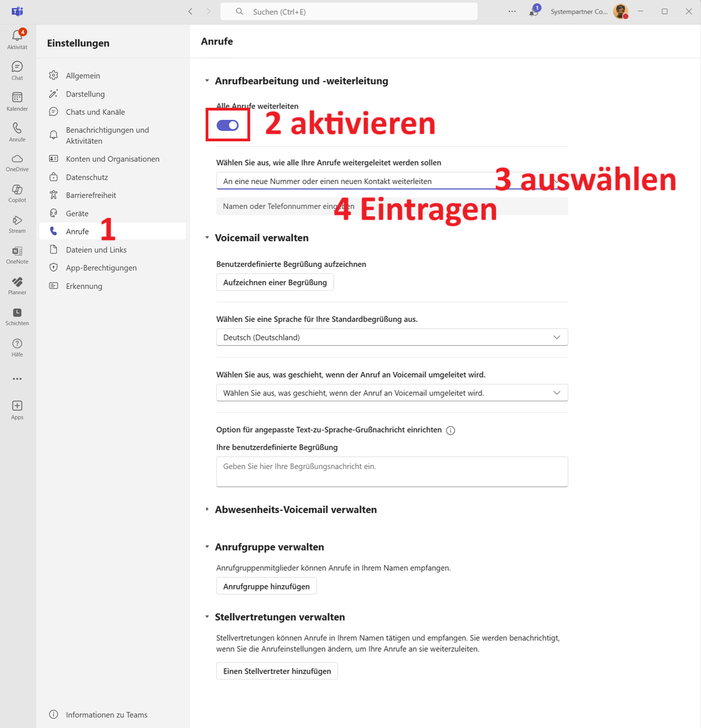Open Chat in the left rail

17,70
